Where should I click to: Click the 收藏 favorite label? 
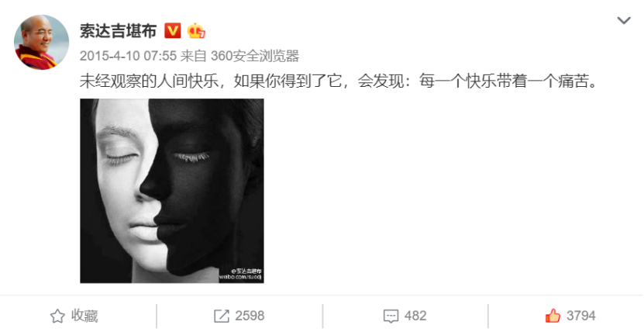point(84,316)
